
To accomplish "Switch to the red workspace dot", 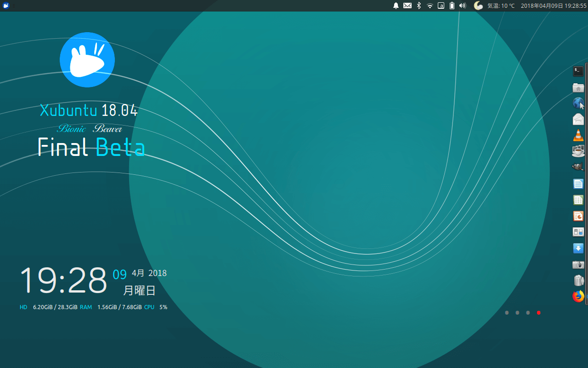I will tap(539, 313).
